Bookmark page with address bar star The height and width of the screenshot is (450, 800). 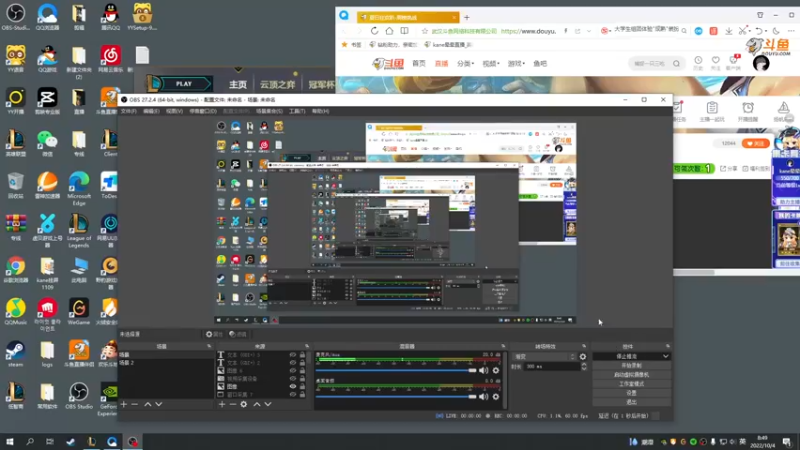[x=424, y=31]
